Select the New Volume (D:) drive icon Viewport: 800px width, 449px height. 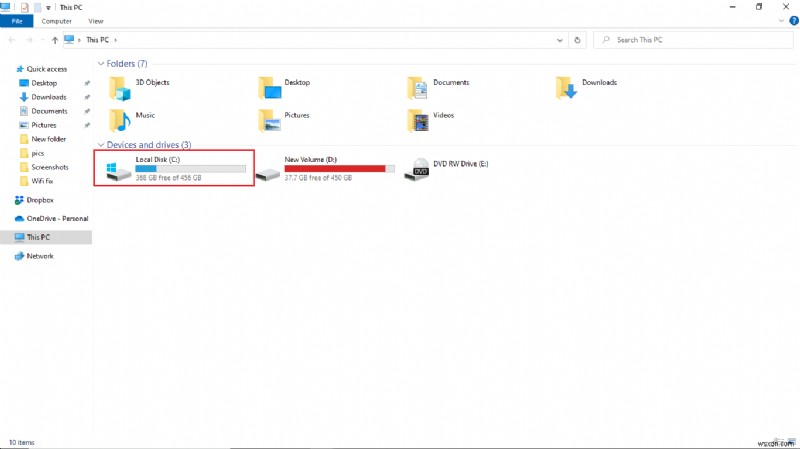[268, 174]
